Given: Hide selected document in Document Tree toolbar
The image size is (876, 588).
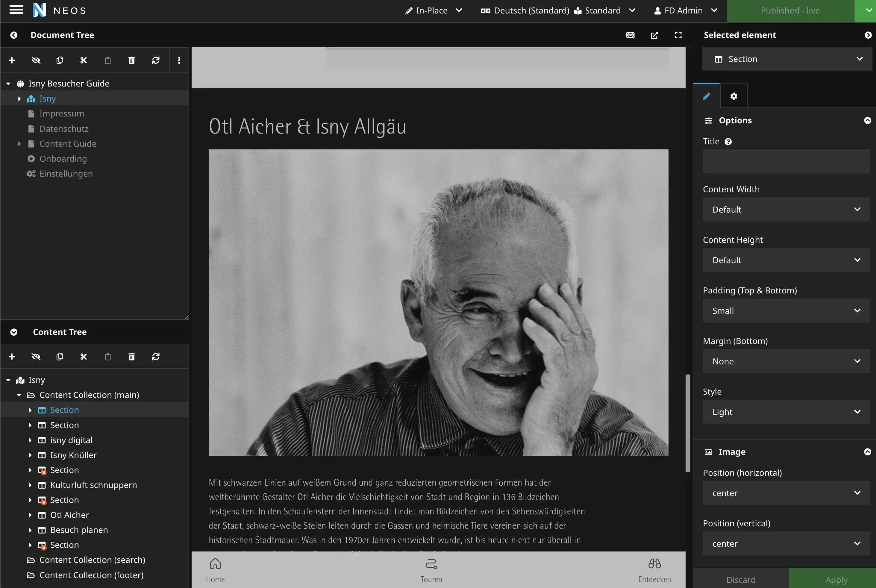Looking at the screenshot, I should click(x=36, y=60).
